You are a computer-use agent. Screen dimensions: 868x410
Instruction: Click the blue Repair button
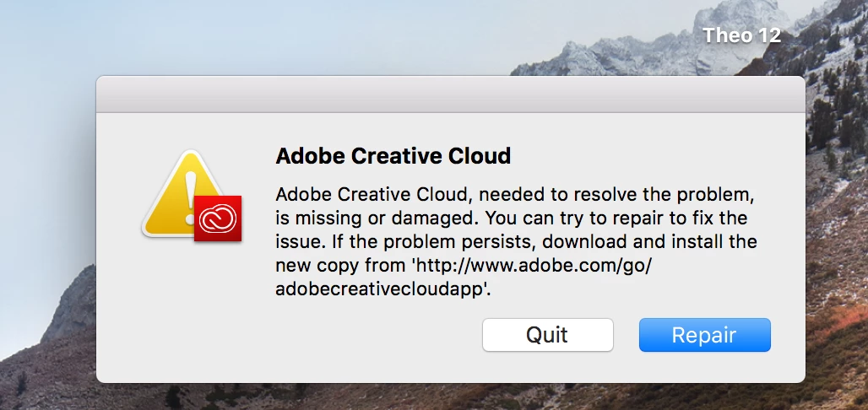[x=705, y=335]
